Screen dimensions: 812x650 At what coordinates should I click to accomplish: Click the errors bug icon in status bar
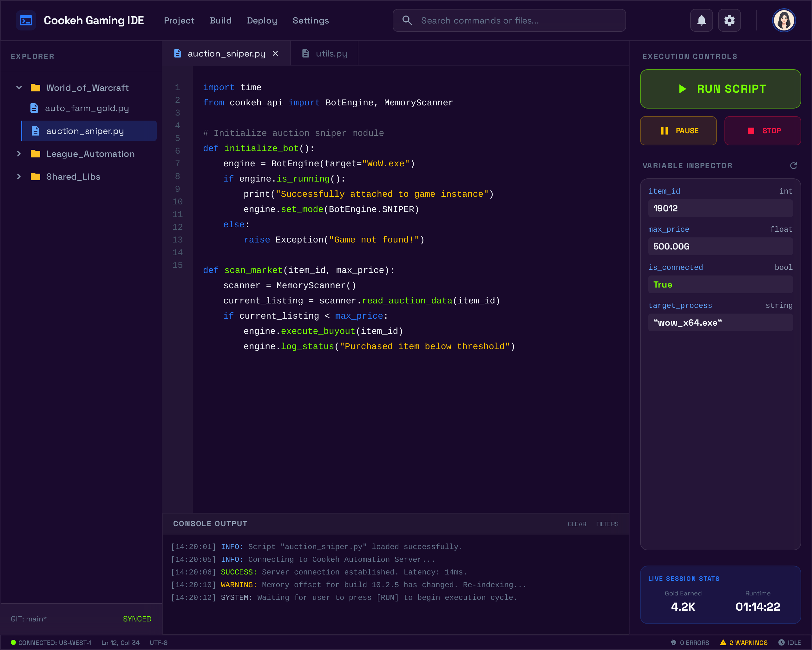[x=673, y=642]
